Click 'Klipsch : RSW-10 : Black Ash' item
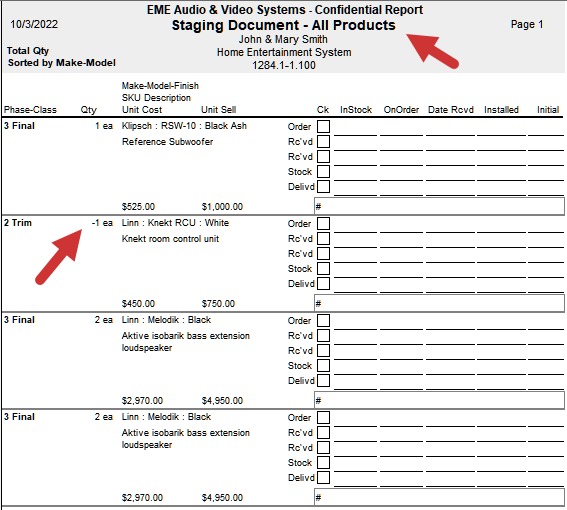567x510 pixels. [x=184, y=126]
